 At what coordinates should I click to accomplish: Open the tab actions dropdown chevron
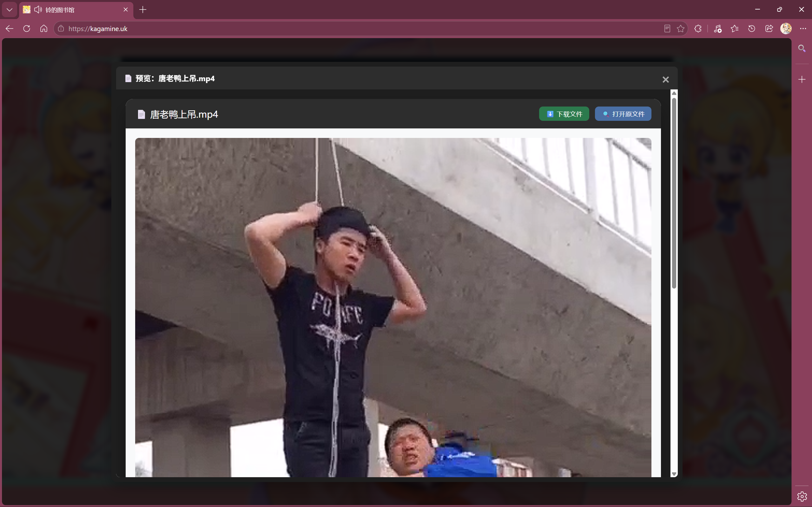[x=10, y=10]
